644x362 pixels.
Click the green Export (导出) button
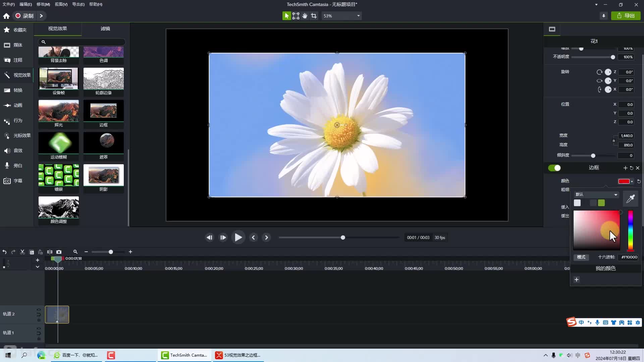(626, 16)
